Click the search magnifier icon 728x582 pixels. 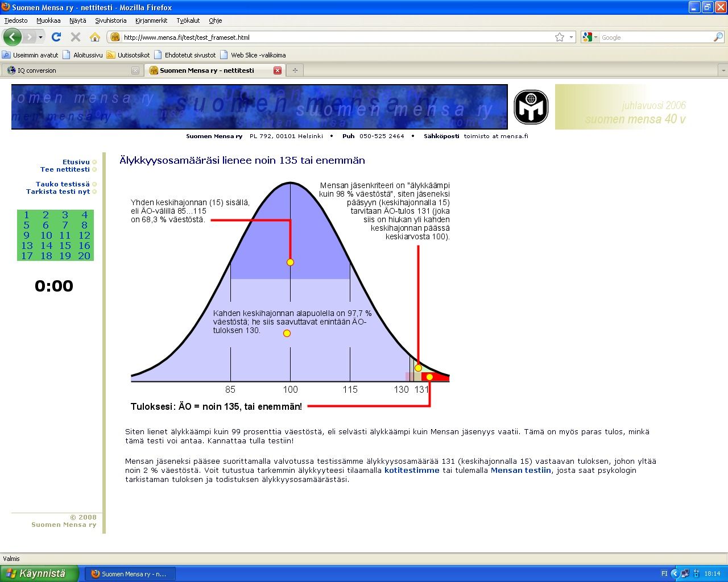point(718,37)
